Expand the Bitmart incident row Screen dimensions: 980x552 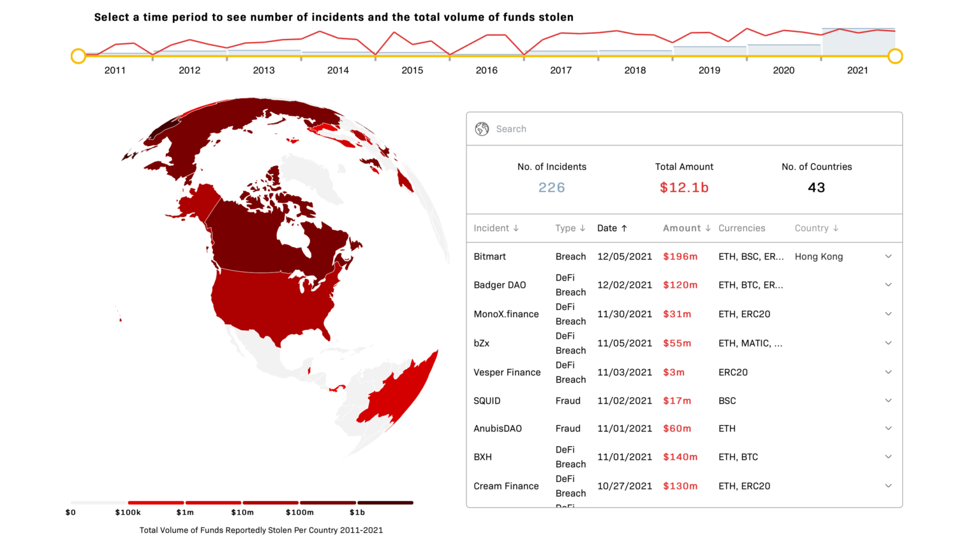(x=888, y=257)
